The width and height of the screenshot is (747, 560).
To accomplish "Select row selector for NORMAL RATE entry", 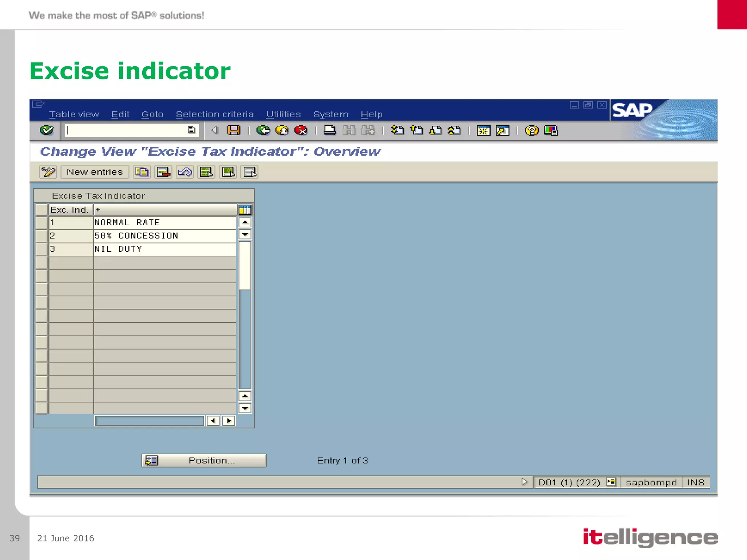I will 42,222.
